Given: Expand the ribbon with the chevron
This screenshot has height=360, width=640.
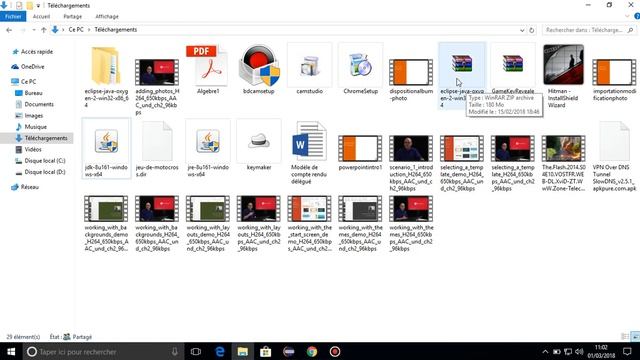Looking at the screenshot, I should (x=627, y=16).
